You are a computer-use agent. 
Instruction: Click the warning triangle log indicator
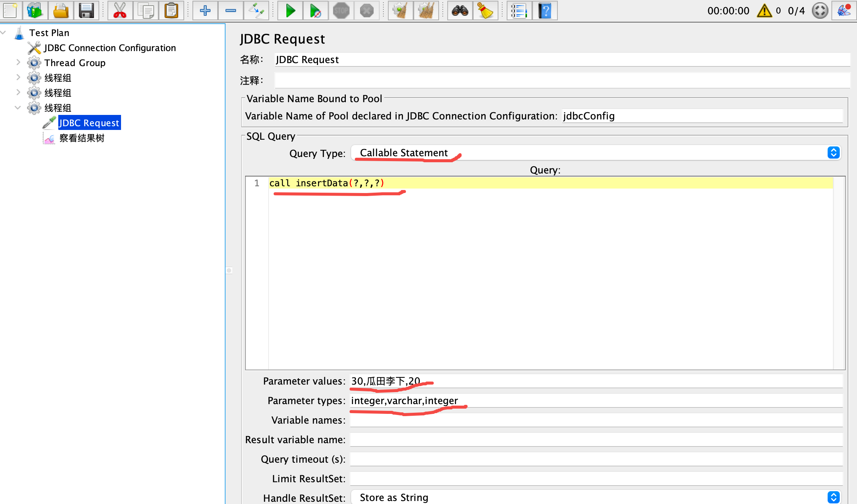764,11
